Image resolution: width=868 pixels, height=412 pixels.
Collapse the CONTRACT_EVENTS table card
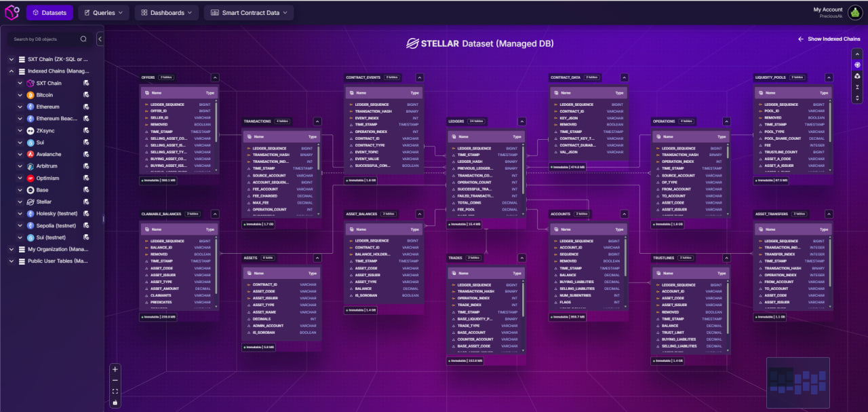tap(420, 77)
